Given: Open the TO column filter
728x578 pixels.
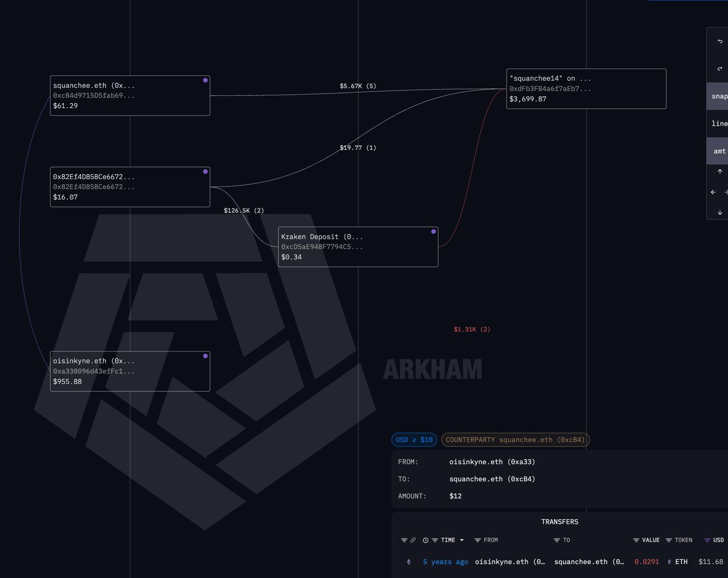Looking at the screenshot, I should [557, 540].
